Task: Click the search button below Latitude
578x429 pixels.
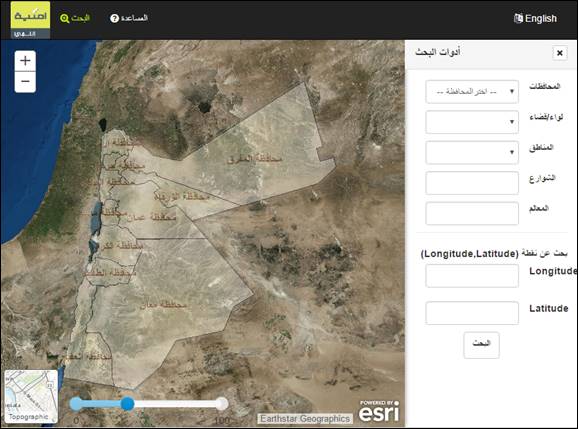Action: click(481, 345)
